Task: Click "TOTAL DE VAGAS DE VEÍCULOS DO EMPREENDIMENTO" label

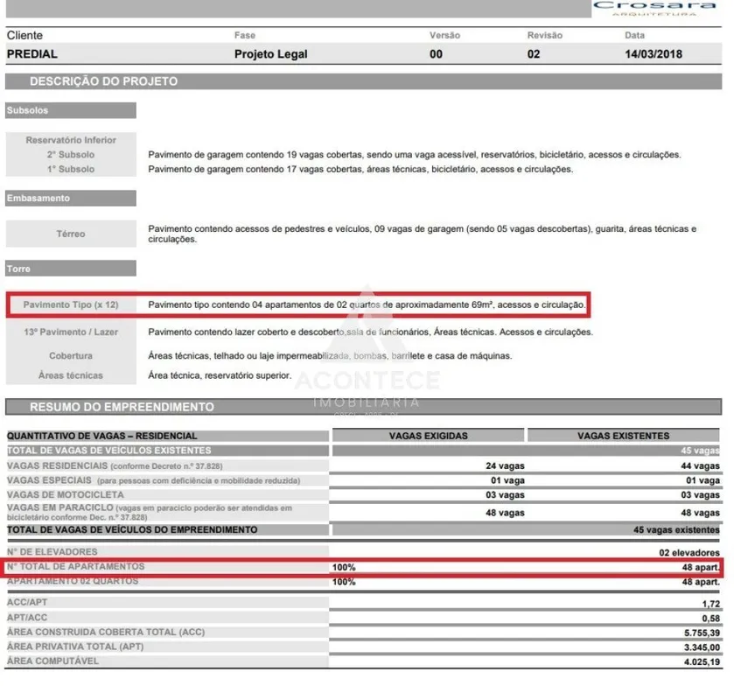Action: tap(132, 529)
